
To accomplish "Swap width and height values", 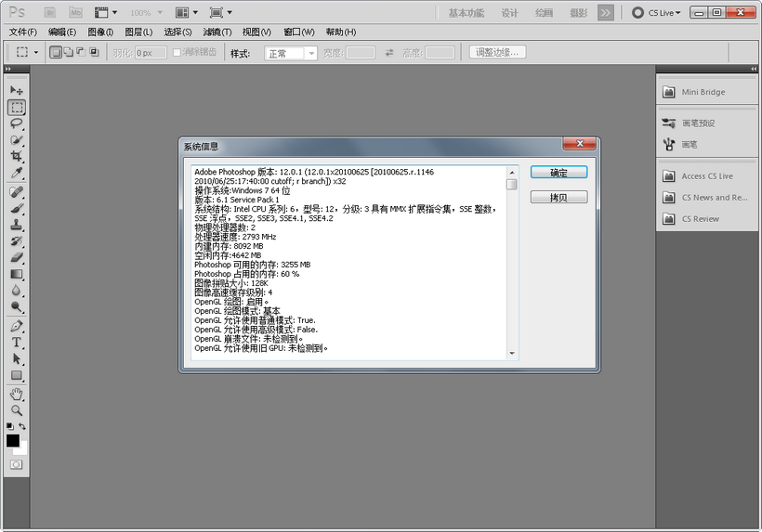I will coord(388,52).
